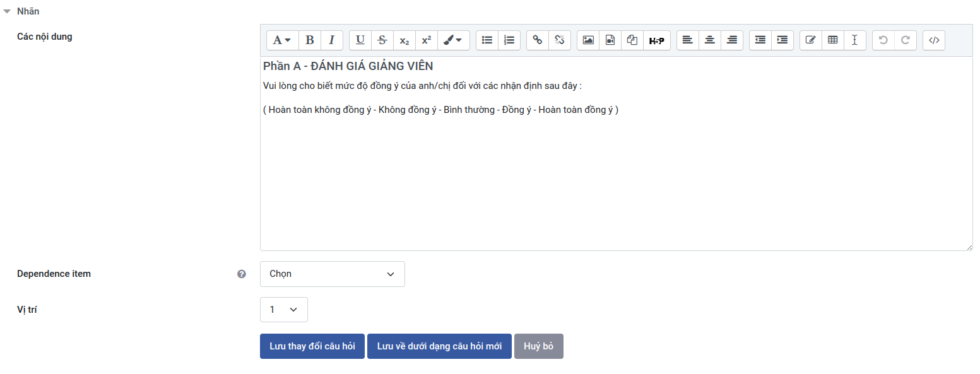This screenshot has height=374, width=980.
Task: Insert an unordered bullet list
Action: (x=487, y=40)
